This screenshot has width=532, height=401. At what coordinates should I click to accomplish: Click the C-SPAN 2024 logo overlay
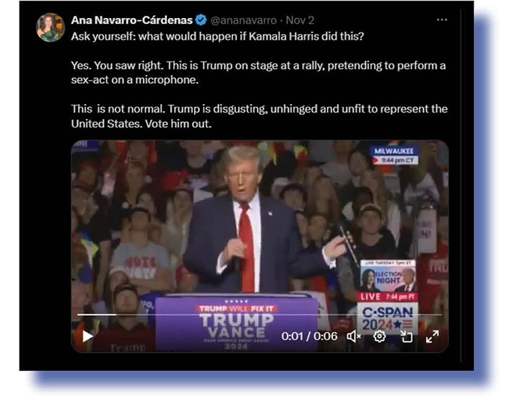(388, 318)
